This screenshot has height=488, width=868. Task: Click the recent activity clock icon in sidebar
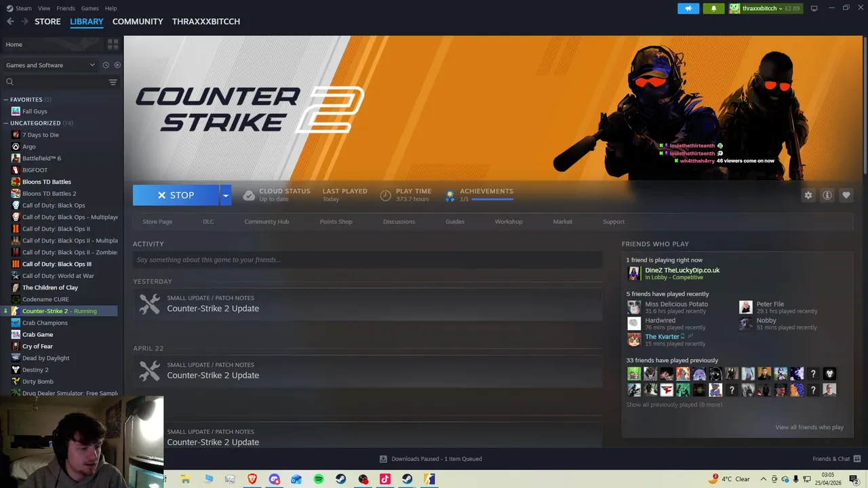click(x=106, y=65)
